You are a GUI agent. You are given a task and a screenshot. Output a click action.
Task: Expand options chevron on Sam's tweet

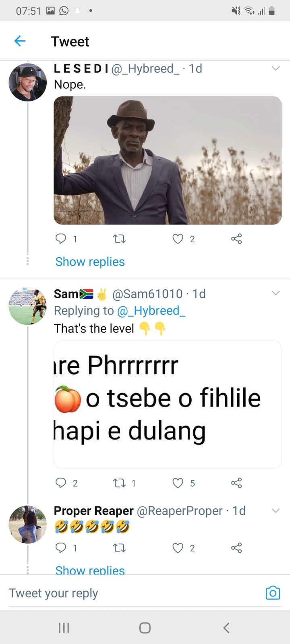(275, 293)
